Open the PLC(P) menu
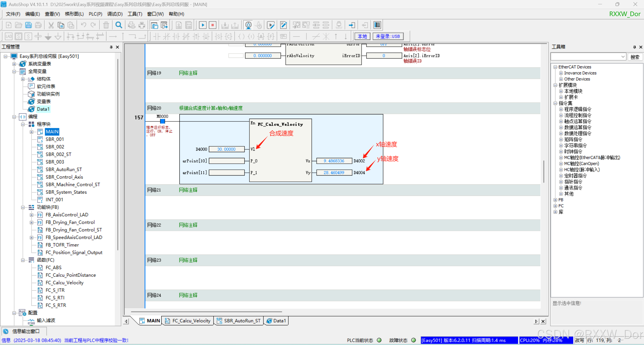The height and width of the screenshot is (345, 644). [95, 14]
